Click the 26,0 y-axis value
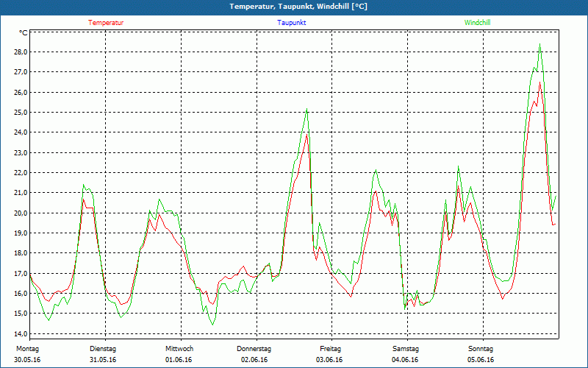This screenshot has width=588, height=368. (21, 92)
